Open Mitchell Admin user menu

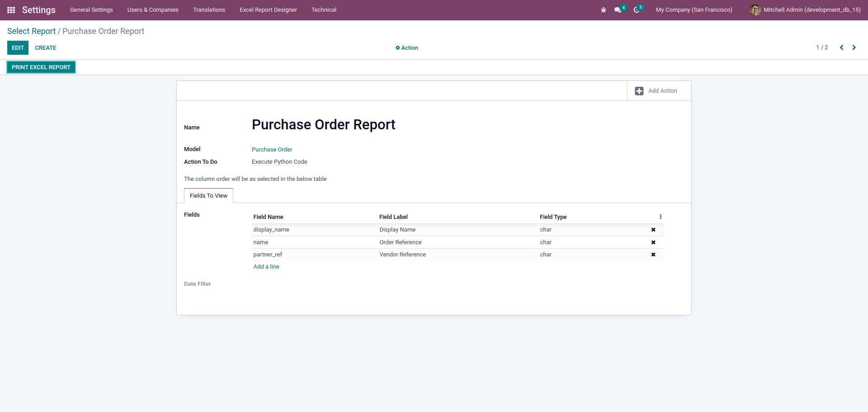coord(805,10)
